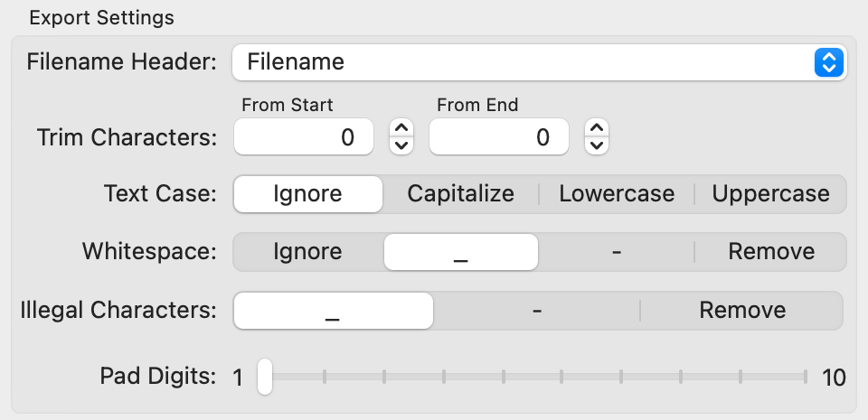Click the From End trim input field
Viewport: 868px width, 420px height.
click(x=499, y=137)
